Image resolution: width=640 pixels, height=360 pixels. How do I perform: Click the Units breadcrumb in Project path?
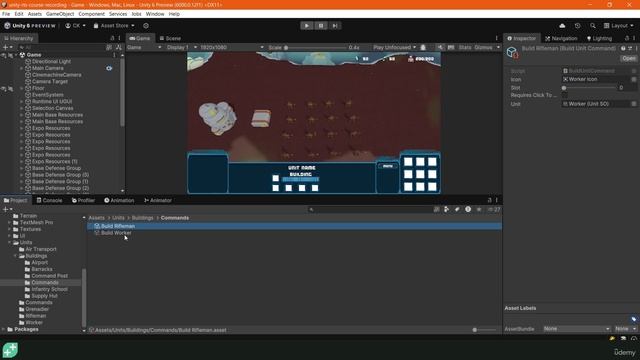point(118,218)
